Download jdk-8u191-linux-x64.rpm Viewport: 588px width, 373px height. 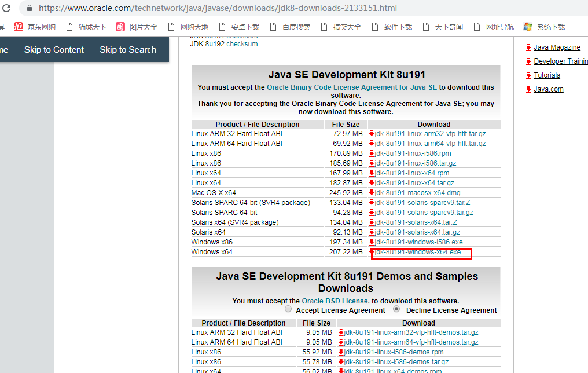coord(411,173)
